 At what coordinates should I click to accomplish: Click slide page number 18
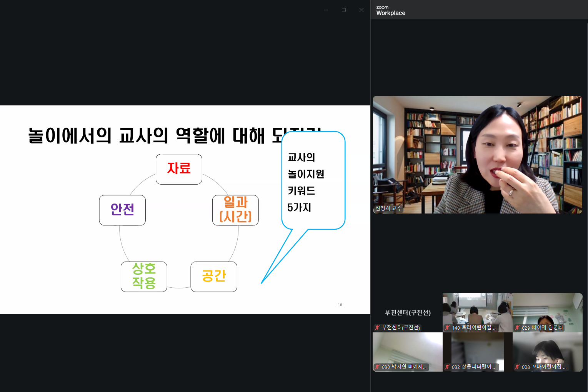point(340,305)
